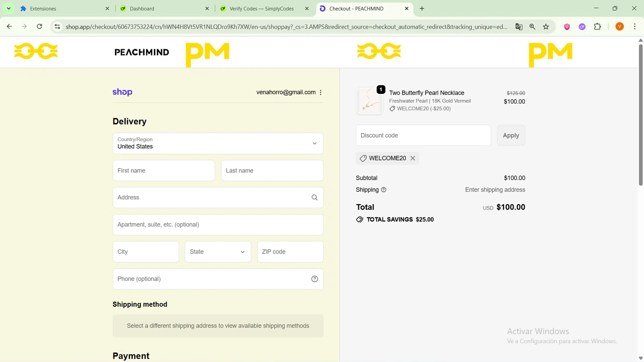Open account options menu next to email
Screen dimensions: 644x362
[x=321, y=92]
